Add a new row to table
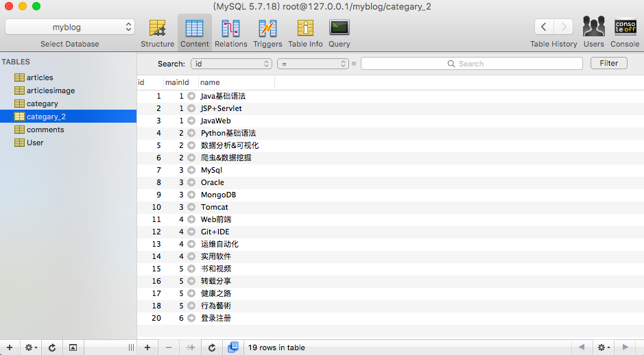The width and height of the screenshot is (644, 355). 147,347
